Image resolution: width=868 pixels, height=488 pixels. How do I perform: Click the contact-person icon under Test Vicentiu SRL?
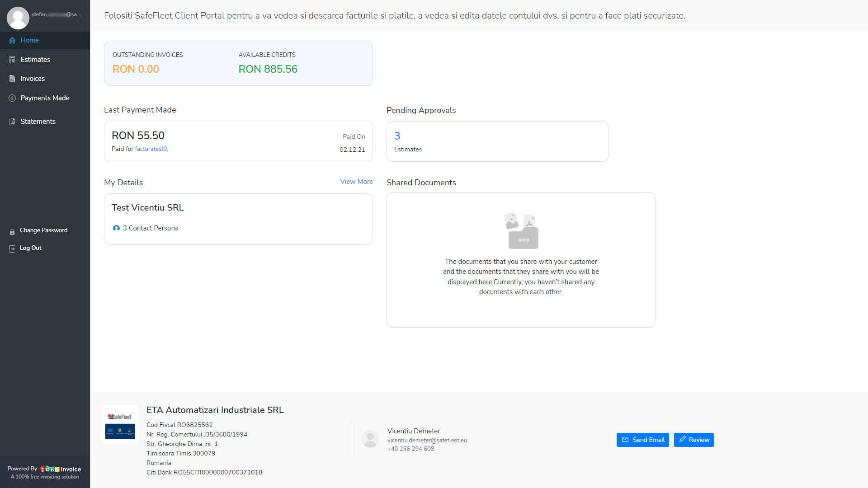pos(117,228)
